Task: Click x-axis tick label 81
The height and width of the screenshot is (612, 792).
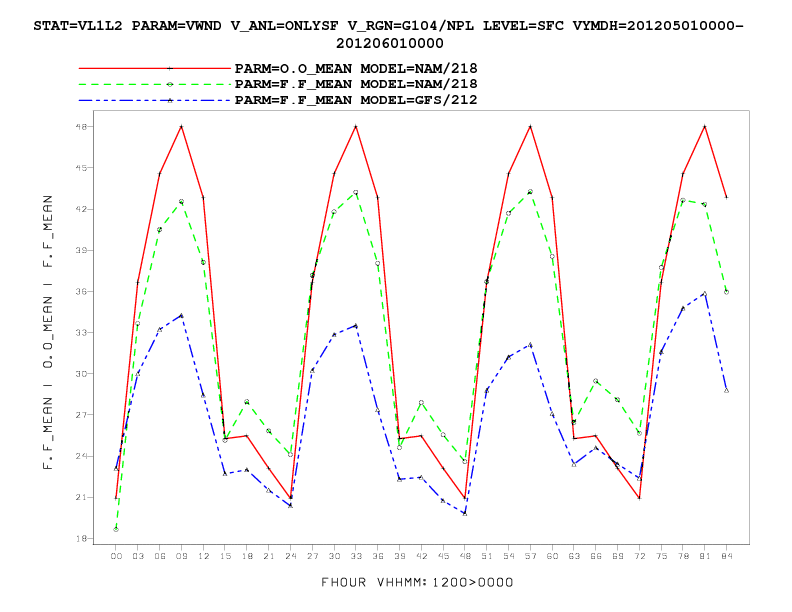Action: (x=705, y=556)
